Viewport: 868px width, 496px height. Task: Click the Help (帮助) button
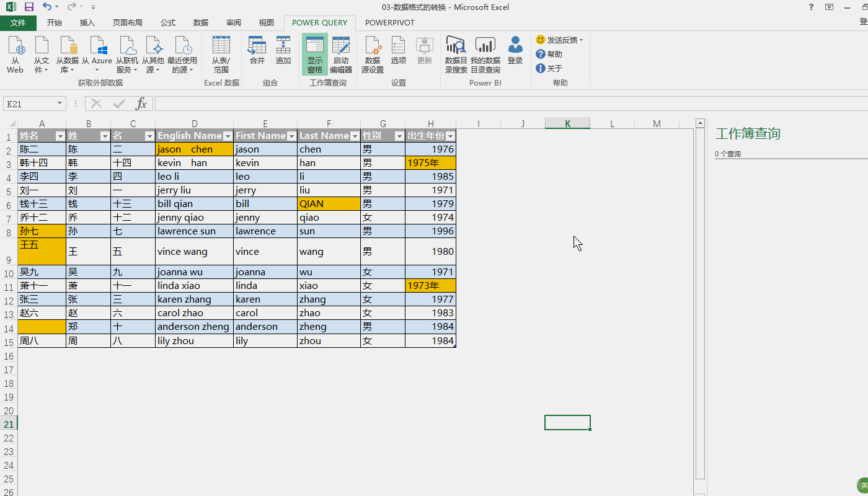(549, 54)
